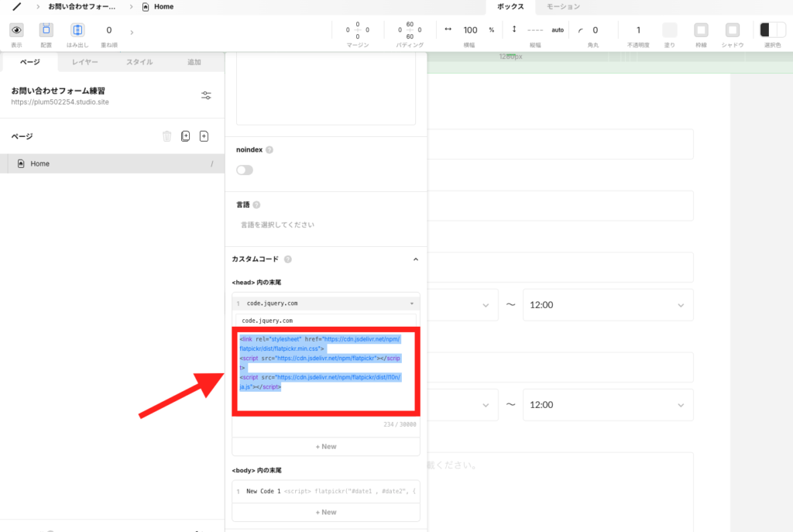Click the Home breadcrumb in the top bar
793x532 pixels.
[158, 6]
